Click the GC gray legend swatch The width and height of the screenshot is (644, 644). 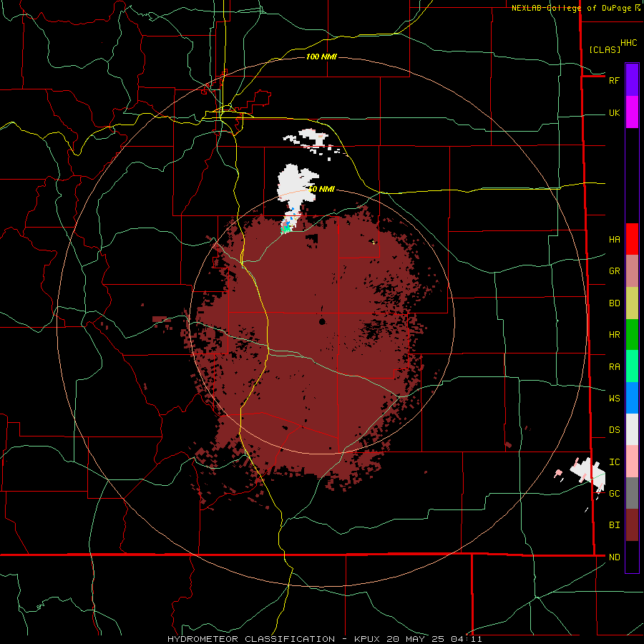632,493
